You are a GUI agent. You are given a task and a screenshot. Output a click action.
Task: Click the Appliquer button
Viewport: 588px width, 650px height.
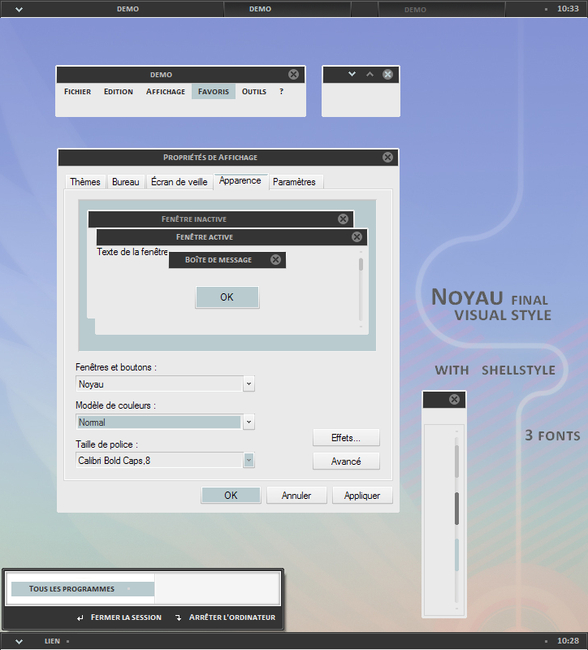tap(362, 495)
